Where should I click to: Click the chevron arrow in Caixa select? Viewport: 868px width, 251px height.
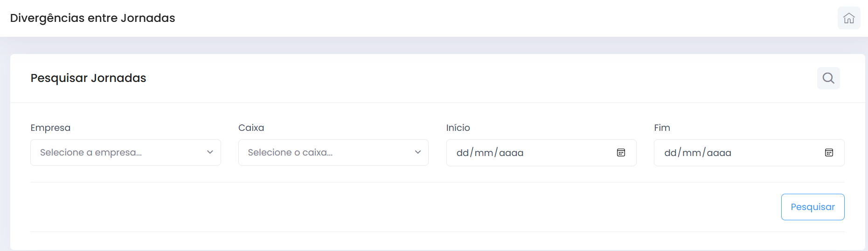(x=418, y=152)
